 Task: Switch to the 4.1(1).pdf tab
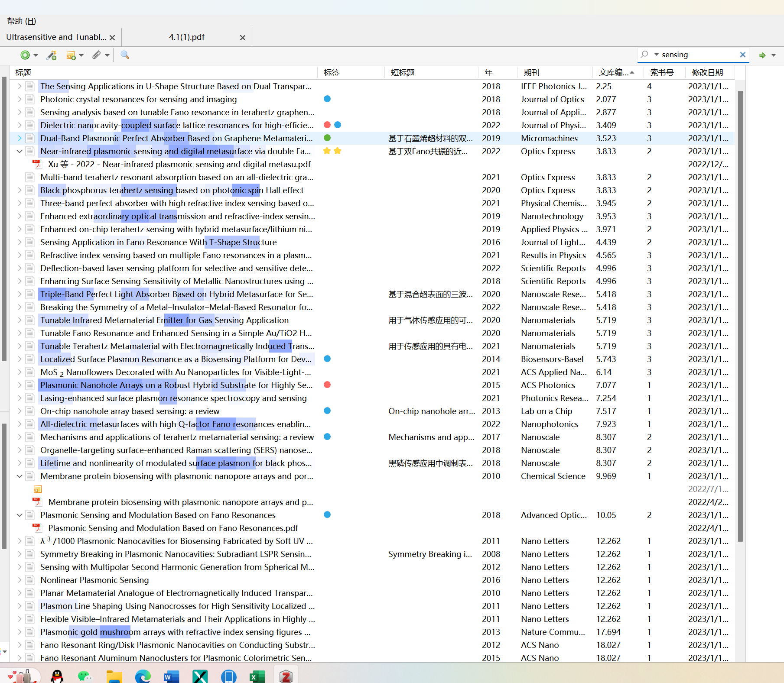pos(186,37)
